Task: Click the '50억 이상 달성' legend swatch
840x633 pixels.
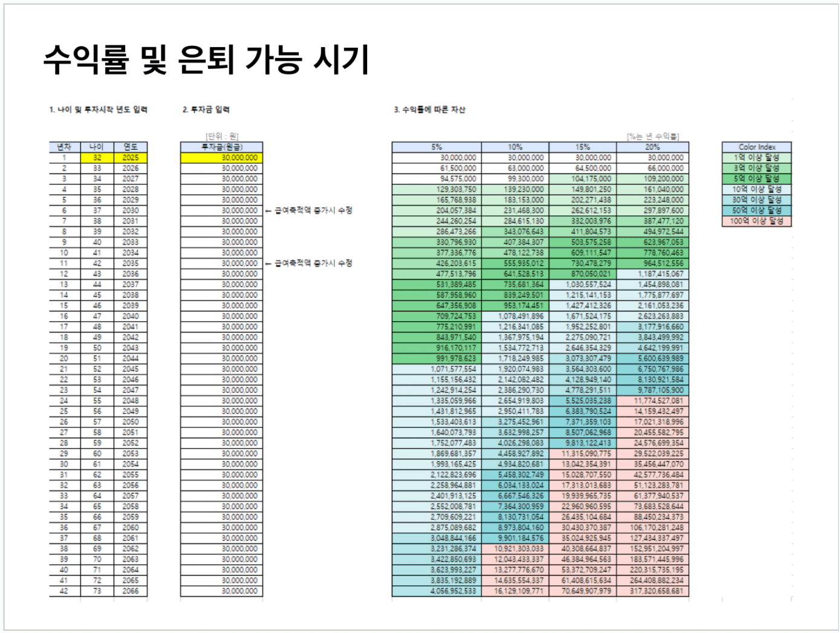Action: 756,210
